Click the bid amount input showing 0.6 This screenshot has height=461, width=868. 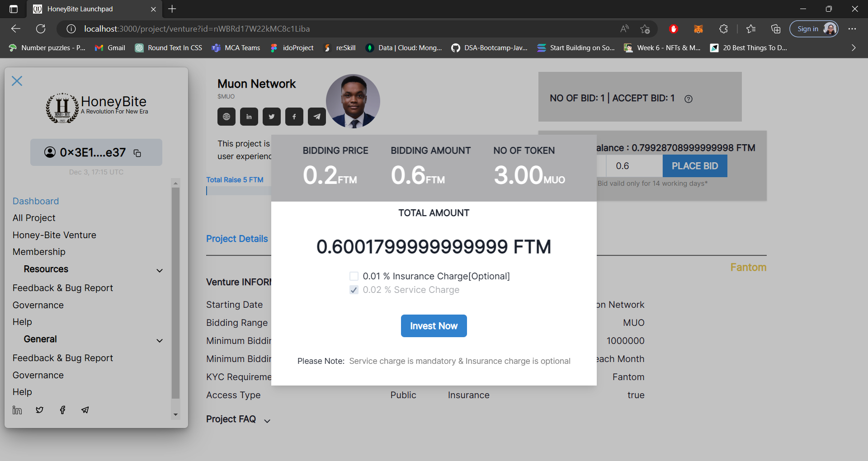634,166
